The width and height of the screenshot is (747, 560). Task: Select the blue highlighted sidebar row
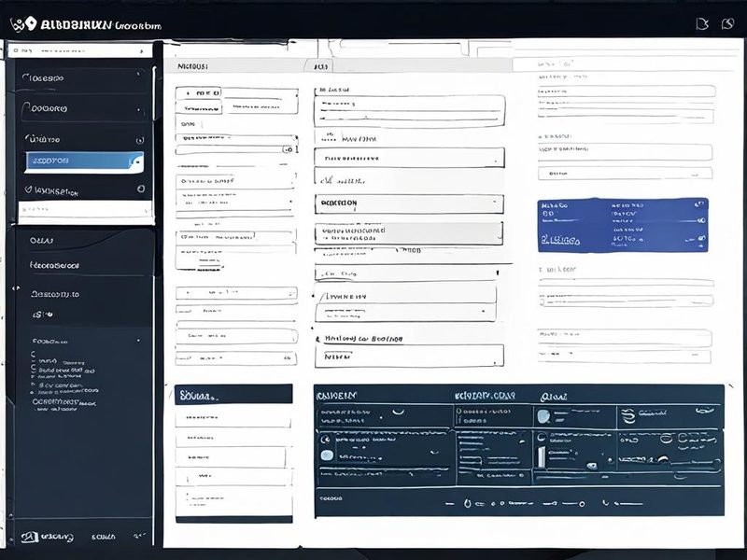point(84,161)
